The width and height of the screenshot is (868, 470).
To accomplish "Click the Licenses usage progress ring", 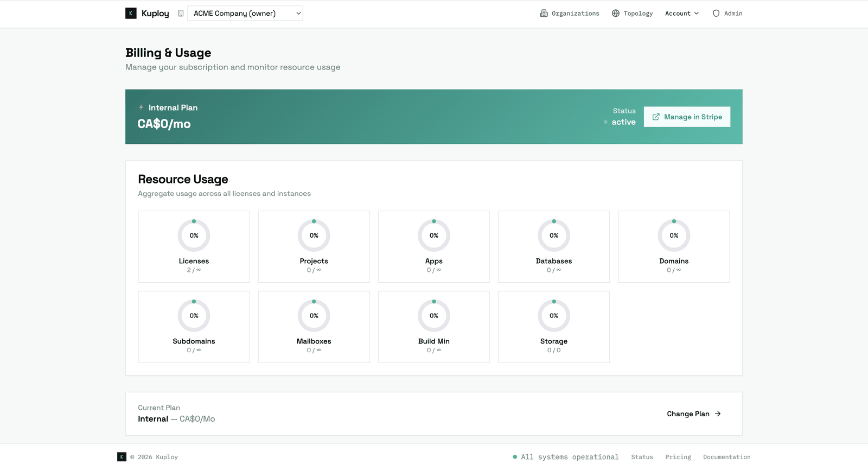I will 194,236.
